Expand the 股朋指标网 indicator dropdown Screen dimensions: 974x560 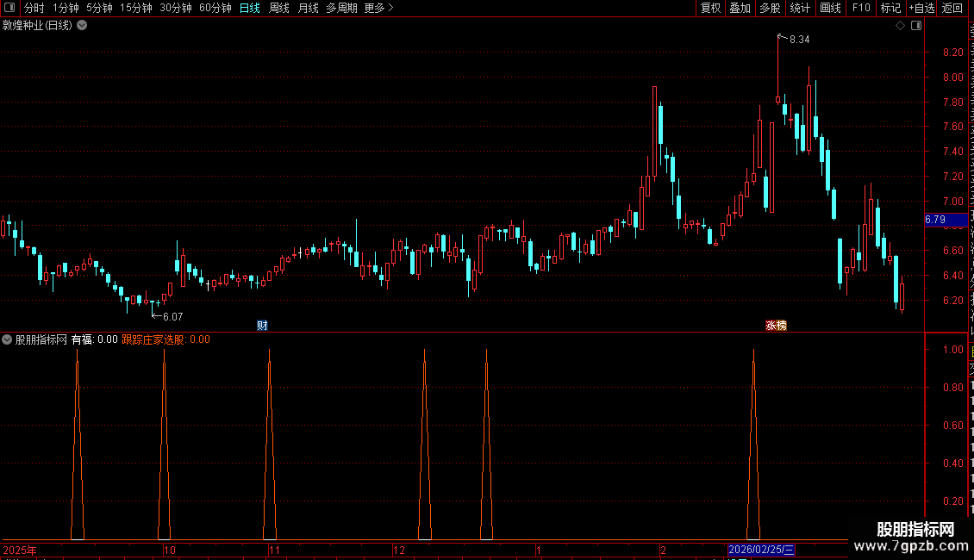[x=7, y=339]
